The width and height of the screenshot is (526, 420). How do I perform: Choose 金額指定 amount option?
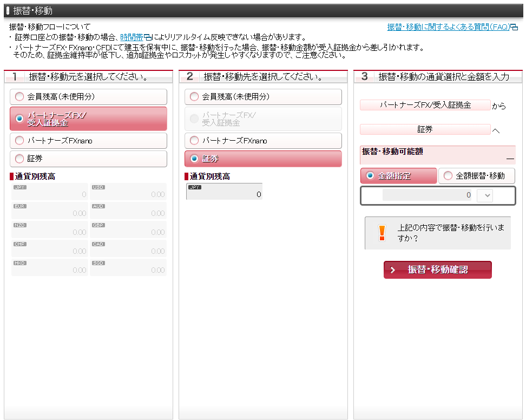pyautogui.click(x=398, y=176)
